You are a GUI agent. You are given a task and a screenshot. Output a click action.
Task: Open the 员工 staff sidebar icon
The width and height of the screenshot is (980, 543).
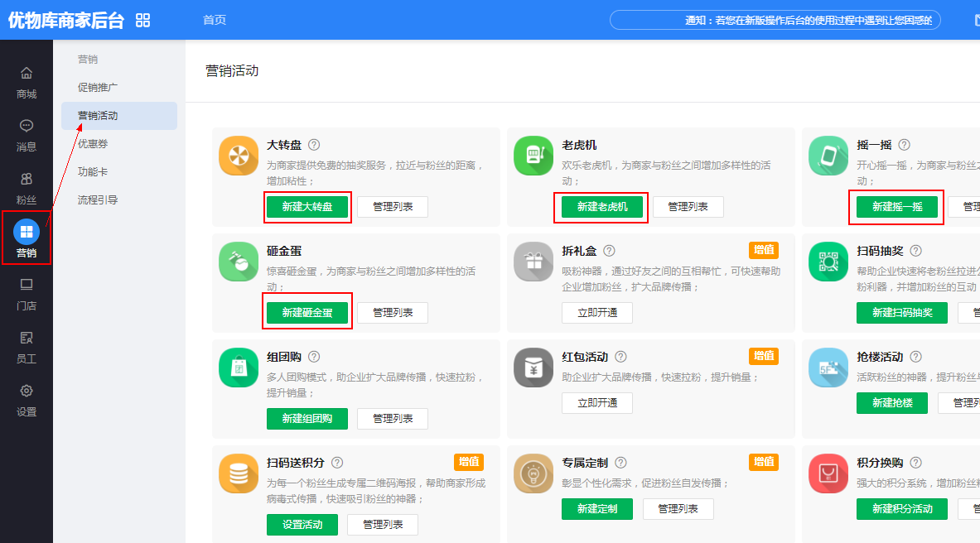click(27, 338)
